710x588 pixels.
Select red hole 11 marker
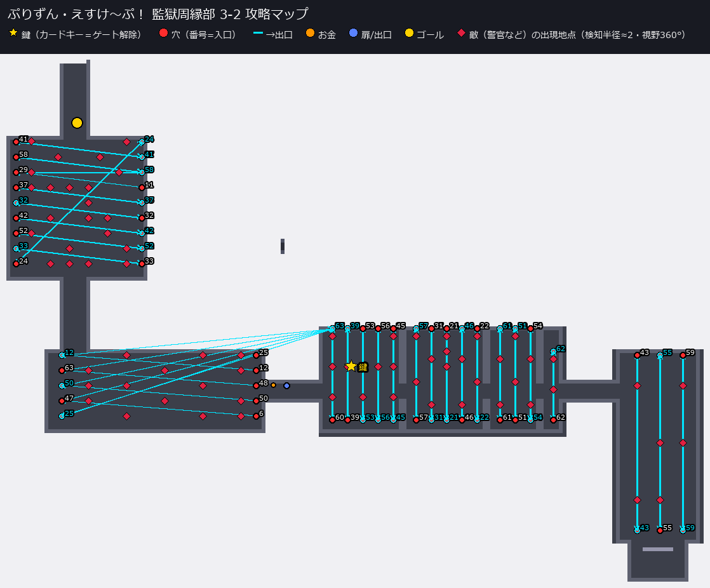pos(142,187)
